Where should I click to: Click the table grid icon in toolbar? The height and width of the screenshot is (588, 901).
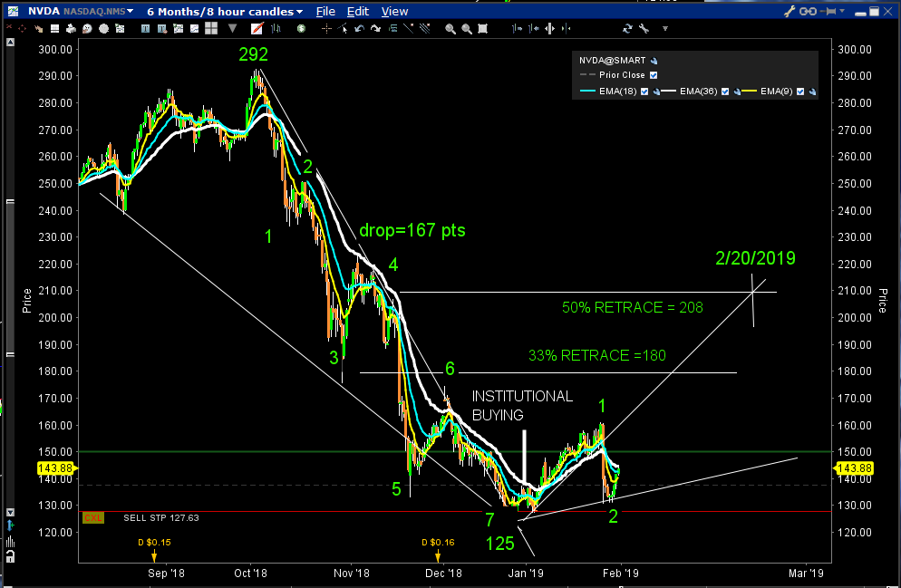point(54,28)
